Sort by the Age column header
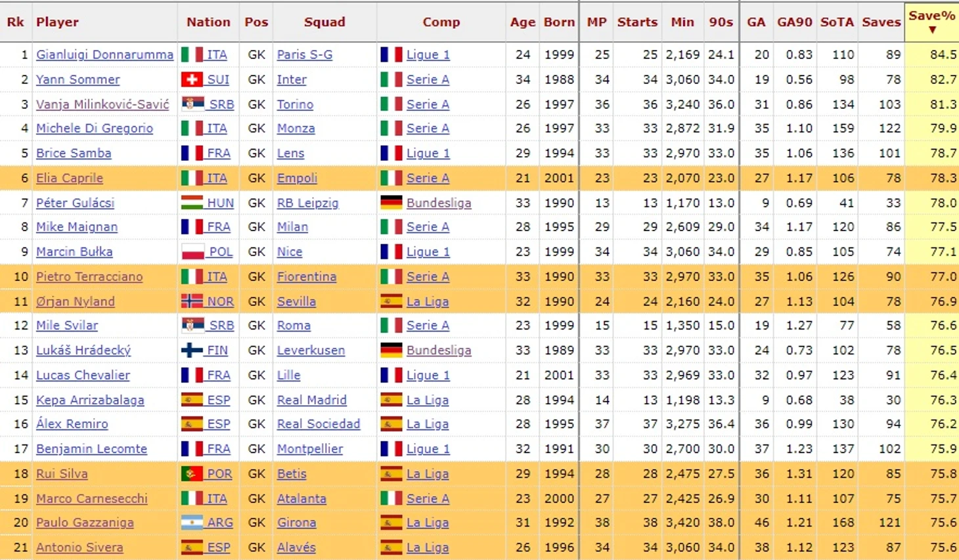This screenshot has height=560, width=959. (x=523, y=22)
